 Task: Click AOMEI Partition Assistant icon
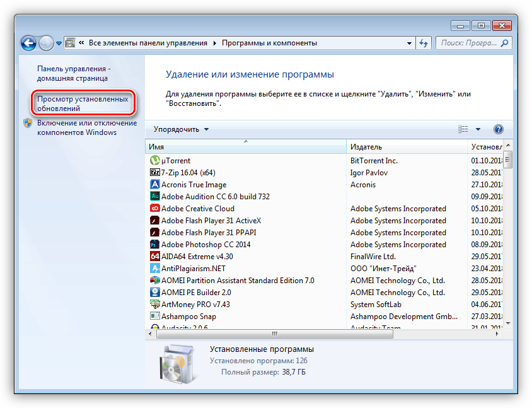pyautogui.click(x=154, y=281)
